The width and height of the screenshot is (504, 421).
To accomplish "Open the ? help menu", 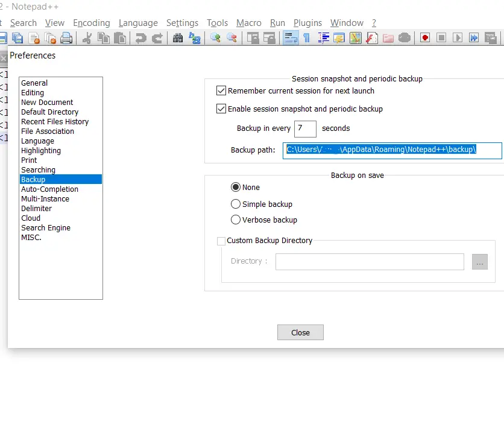I will tap(374, 23).
